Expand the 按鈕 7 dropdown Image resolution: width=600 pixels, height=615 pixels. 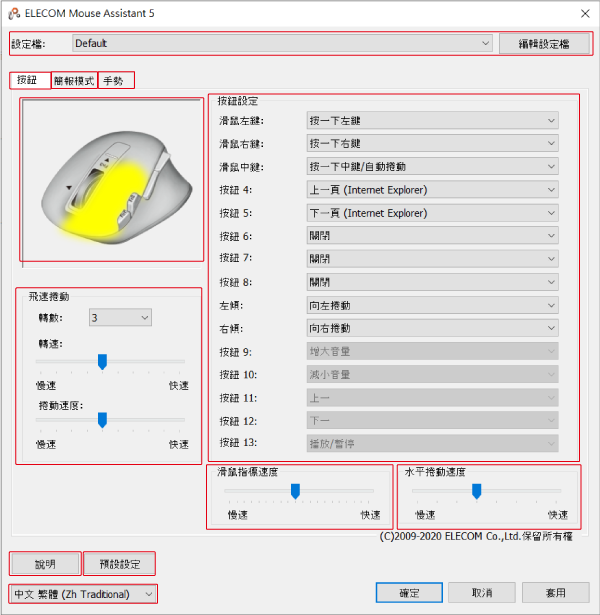[432, 259]
